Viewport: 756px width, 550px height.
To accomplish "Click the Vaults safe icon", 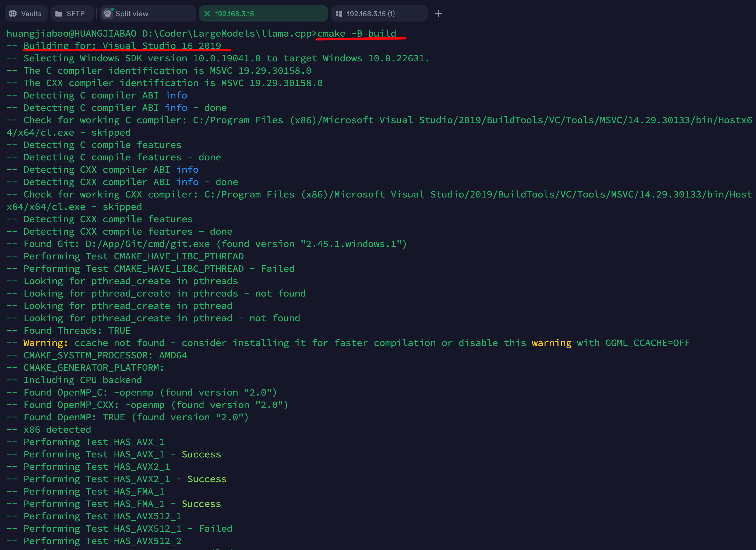I will tap(13, 14).
